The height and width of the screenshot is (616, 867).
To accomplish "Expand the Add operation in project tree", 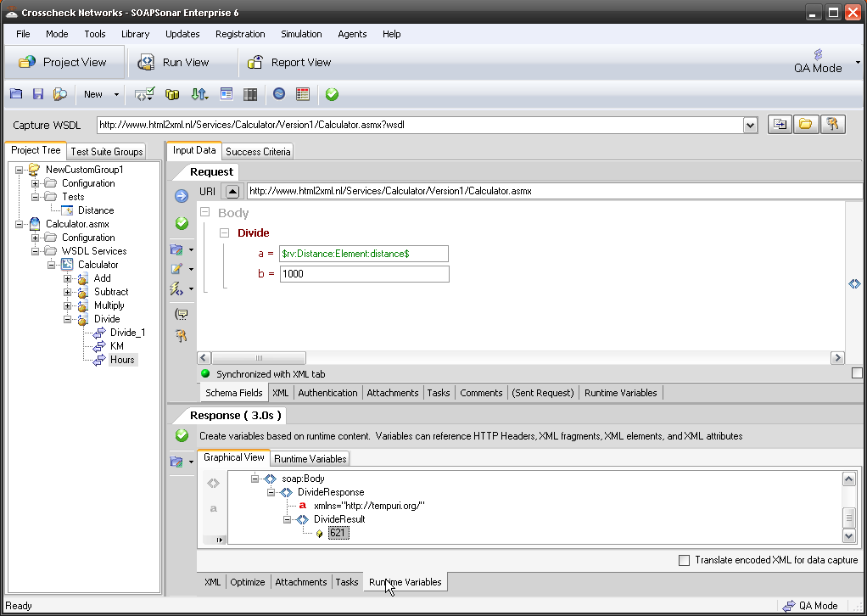I will coord(68,278).
